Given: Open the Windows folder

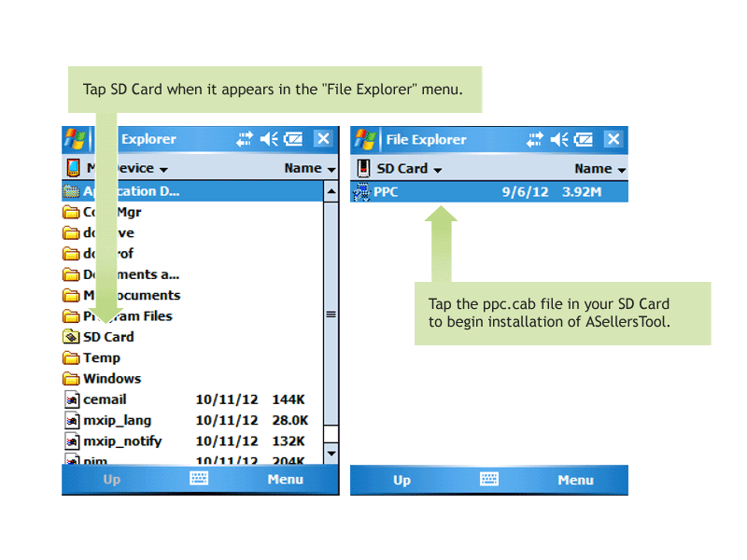Looking at the screenshot, I should pos(102,379).
